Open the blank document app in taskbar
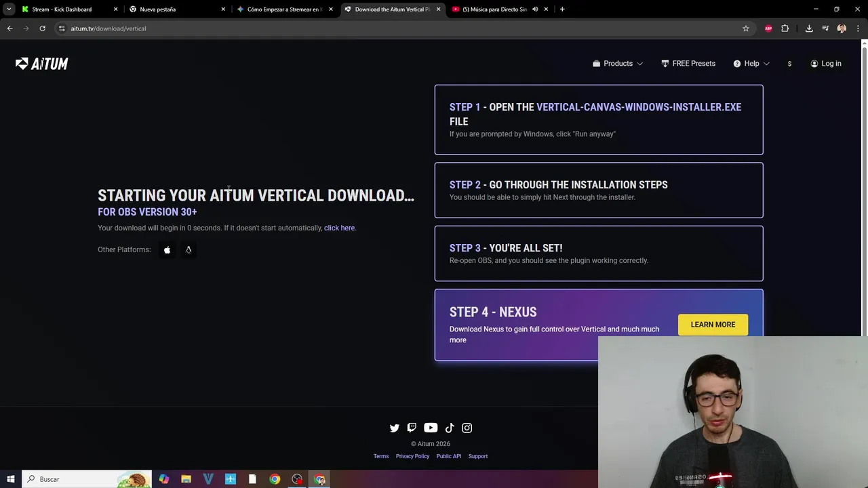The width and height of the screenshot is (868, 488). (x=252, y=479)
